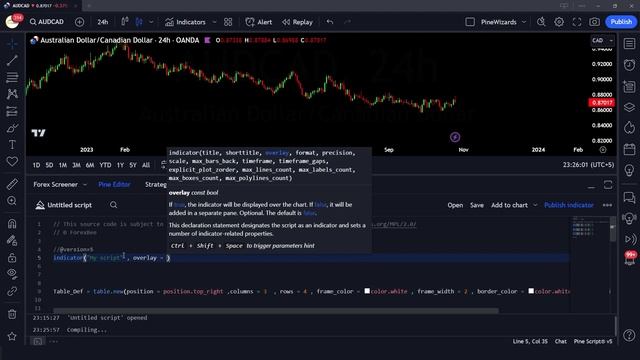
Task: Open favorites star in left toolbar
Action: [x=12, y=336]
